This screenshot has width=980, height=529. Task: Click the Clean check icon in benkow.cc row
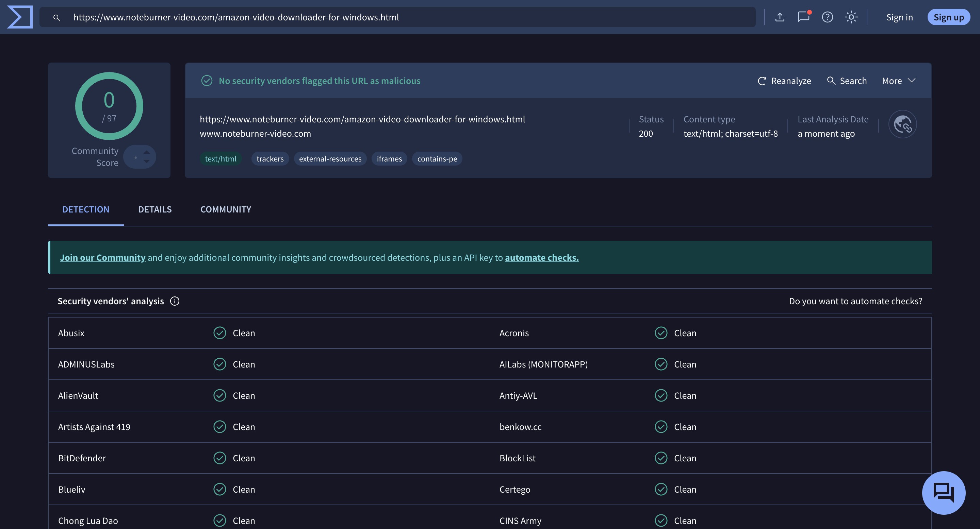[661, 427]
